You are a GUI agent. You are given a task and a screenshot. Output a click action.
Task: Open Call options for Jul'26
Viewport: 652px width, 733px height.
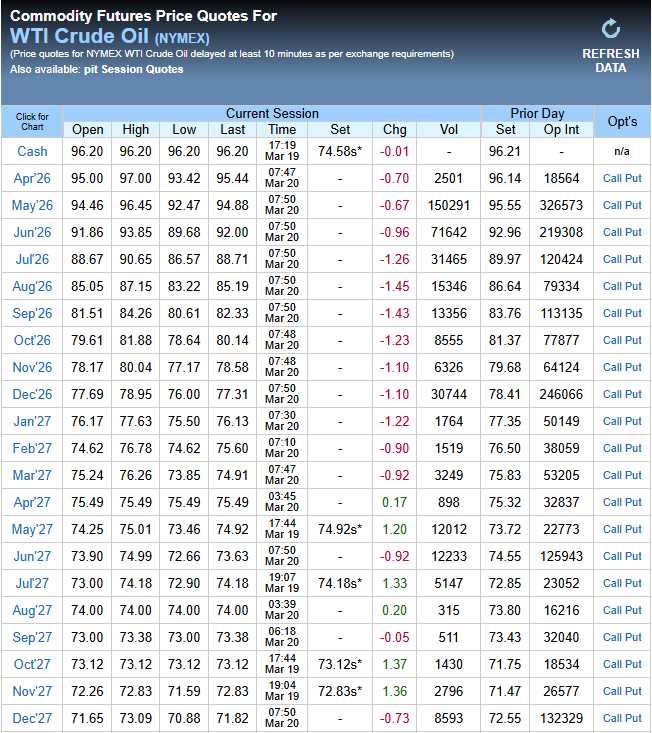612,259
